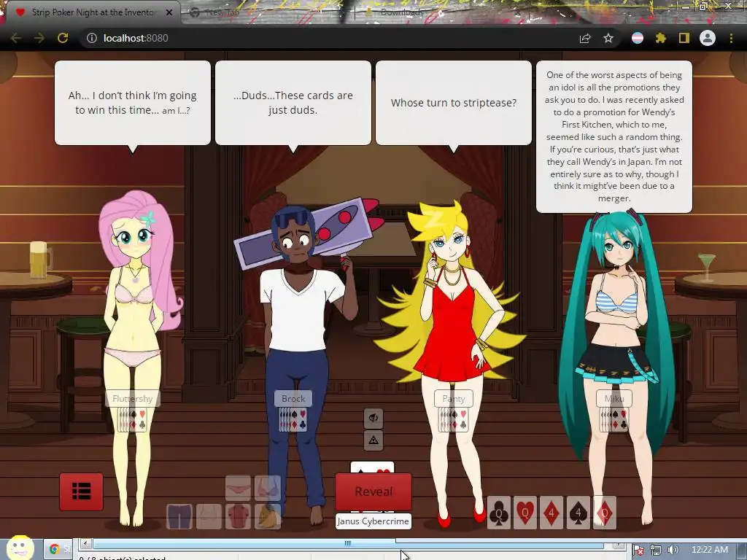Viewport: 747px width, 560px height.
Task: Click the warning triangle report icon
Action: pyautogui.click(x=373, y=440)
